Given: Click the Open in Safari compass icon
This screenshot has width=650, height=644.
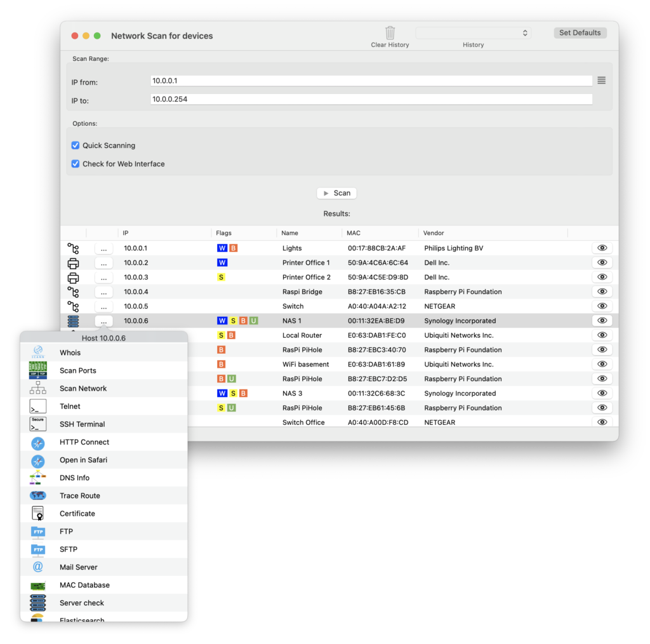Looking at the screenshot, I should 37,460.
